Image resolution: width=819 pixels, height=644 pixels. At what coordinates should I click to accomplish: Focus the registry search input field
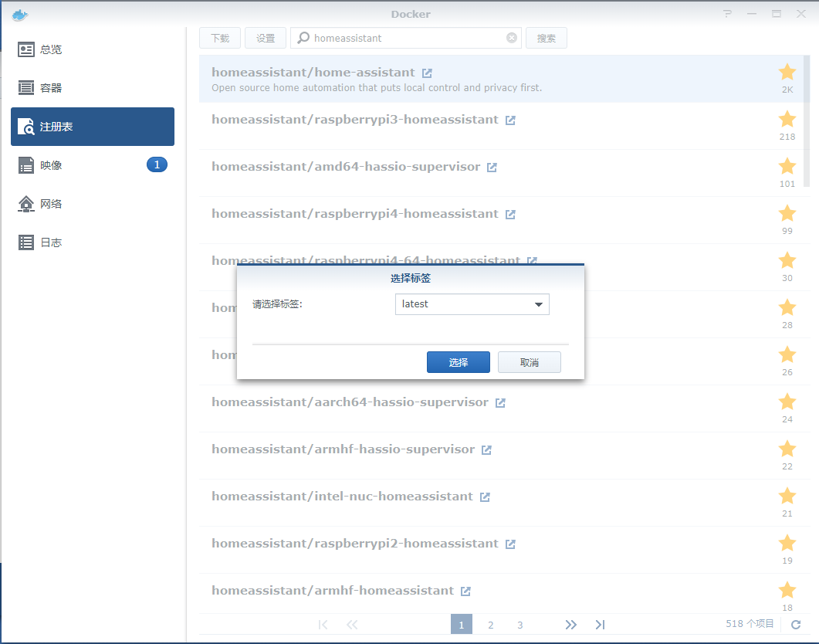405,38
